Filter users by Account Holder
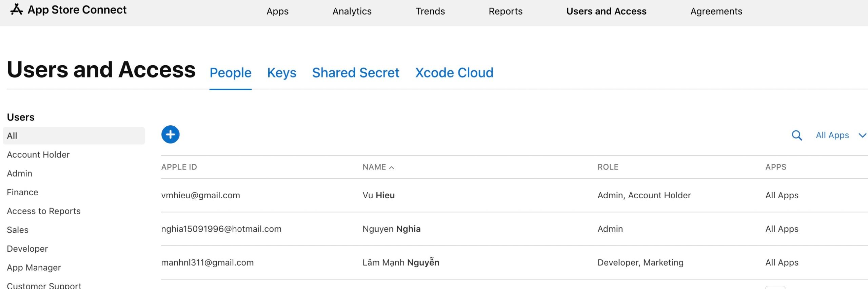This screenshot has height=289, width=868. point(38,155)
